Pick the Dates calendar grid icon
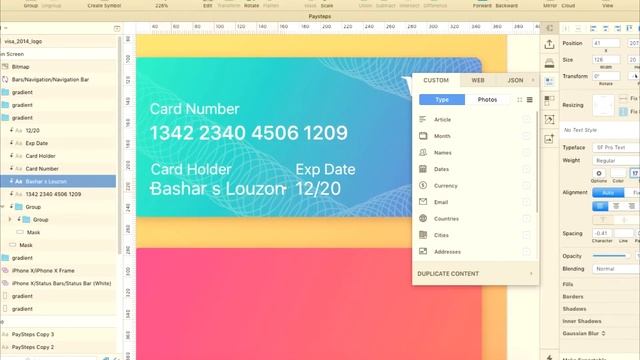Screen dimensions: 640x360 coord(423,169)
